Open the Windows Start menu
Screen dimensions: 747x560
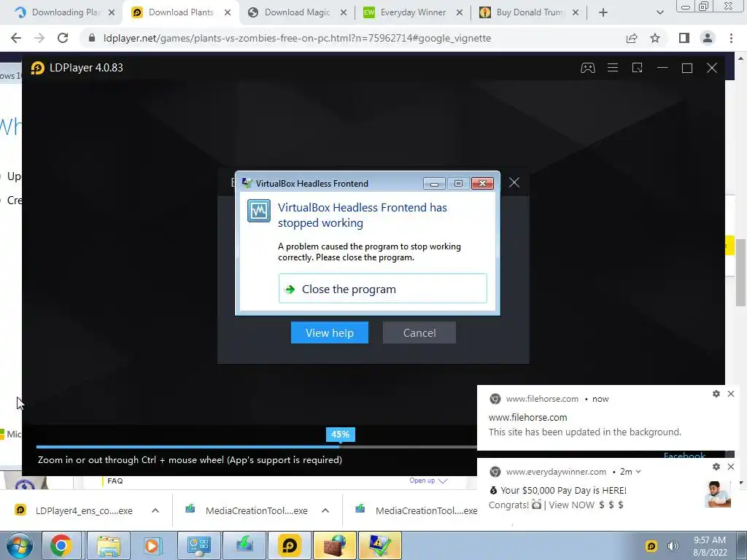click(x=18, y=545)
